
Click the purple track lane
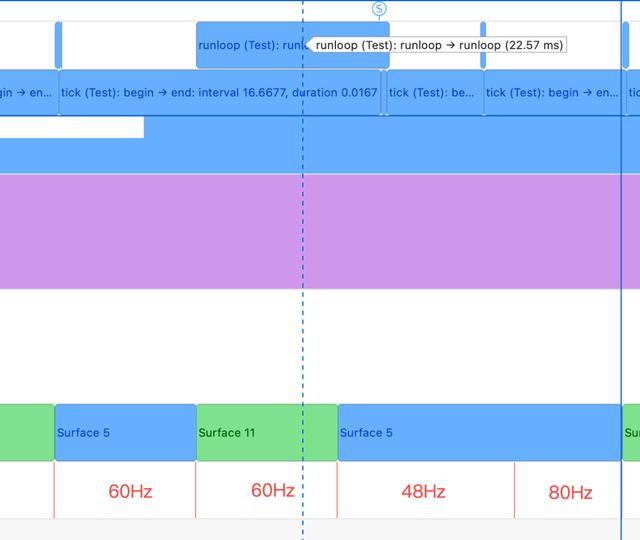[x=320, y=231]
